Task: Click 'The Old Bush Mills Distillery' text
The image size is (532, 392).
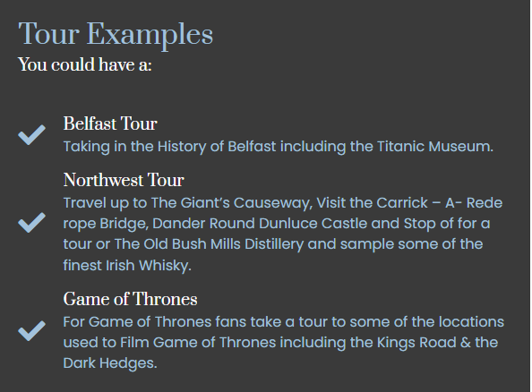Action: pos(209,244)
